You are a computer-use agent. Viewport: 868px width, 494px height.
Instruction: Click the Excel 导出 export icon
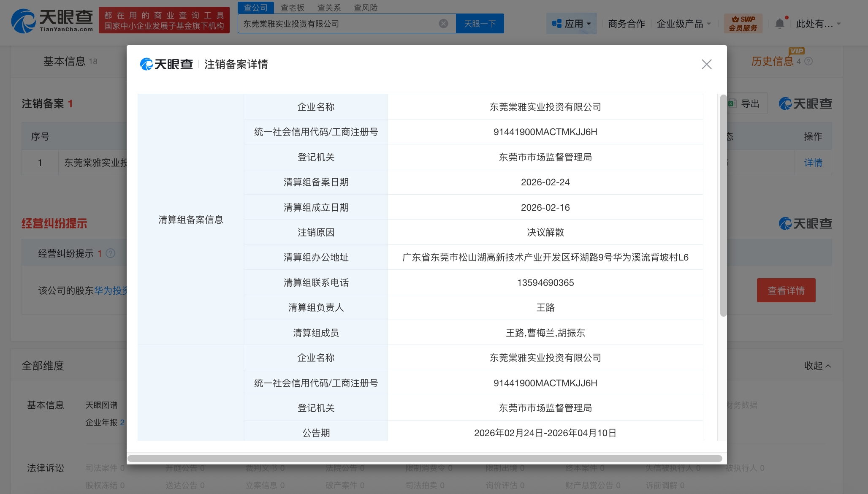(732, 103)
